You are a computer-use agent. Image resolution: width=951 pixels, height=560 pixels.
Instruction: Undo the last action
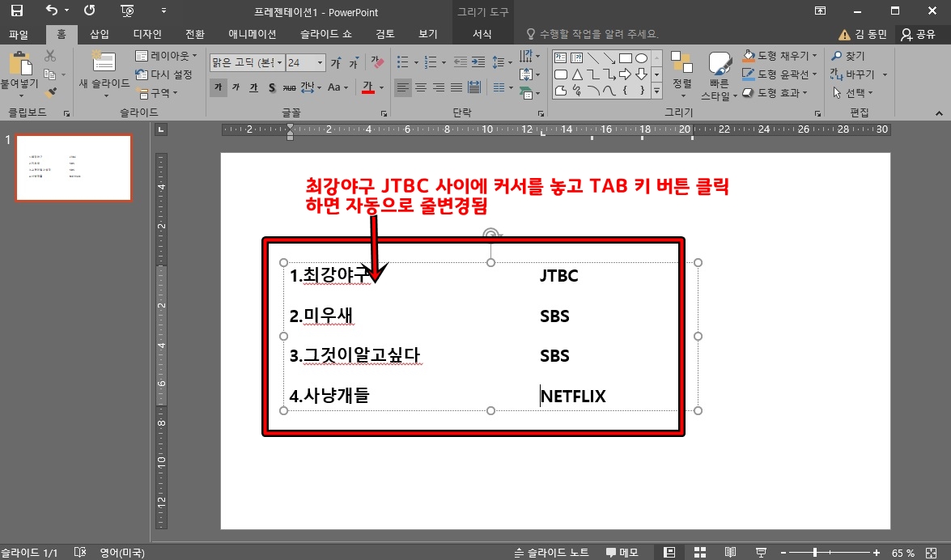click(52, 11)
